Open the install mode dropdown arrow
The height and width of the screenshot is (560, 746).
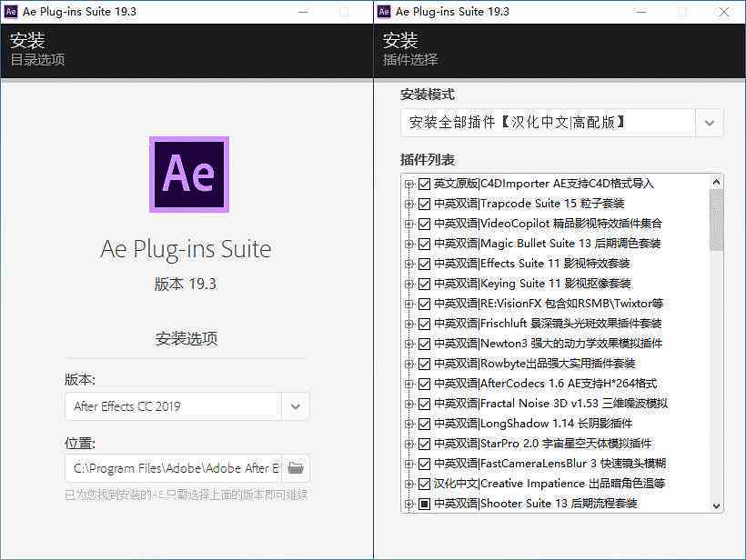pyautogui.click(x=709, y=123)
